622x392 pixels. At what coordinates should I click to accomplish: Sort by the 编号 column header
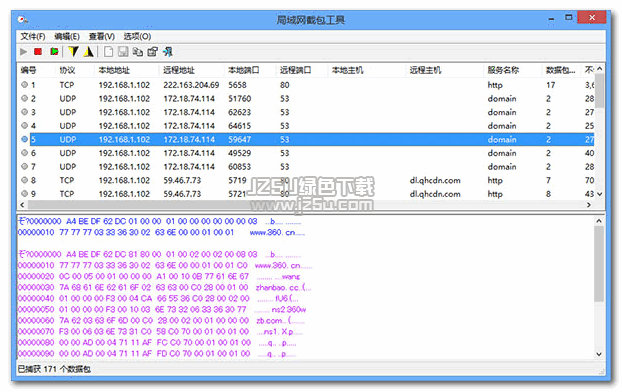pos(29,70)
